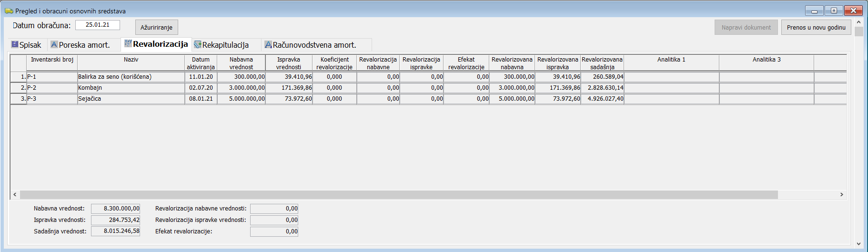
Task: Click the Inventarski broj column header
Action: pos(52,63)
